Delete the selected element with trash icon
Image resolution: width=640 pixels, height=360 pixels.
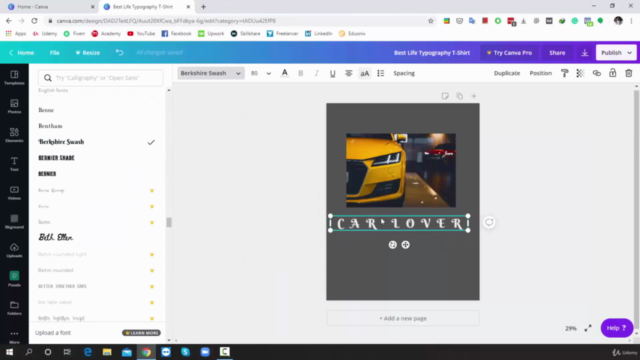coord(629,73)
